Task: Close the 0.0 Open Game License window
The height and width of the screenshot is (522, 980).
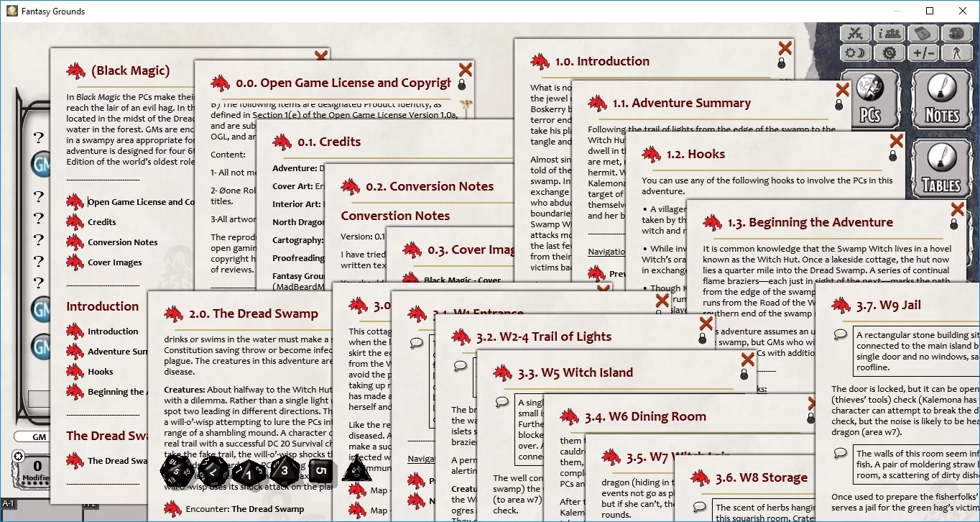Action: tap(466, 69)
